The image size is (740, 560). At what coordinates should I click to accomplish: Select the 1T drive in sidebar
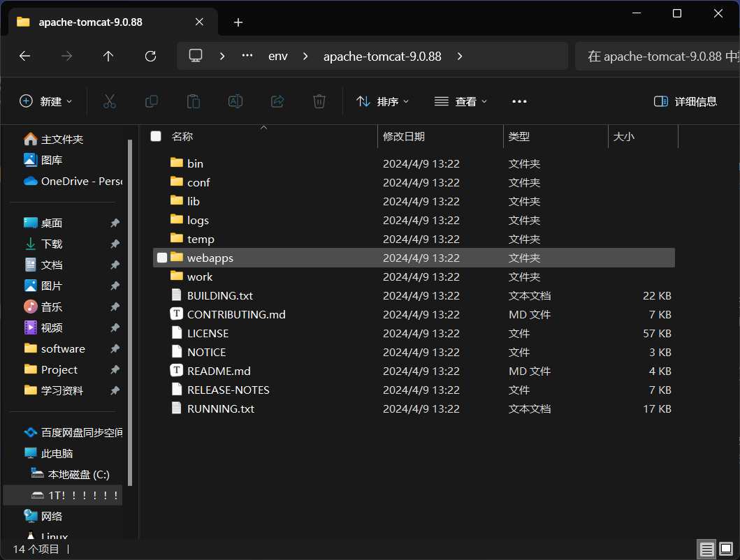63,495
